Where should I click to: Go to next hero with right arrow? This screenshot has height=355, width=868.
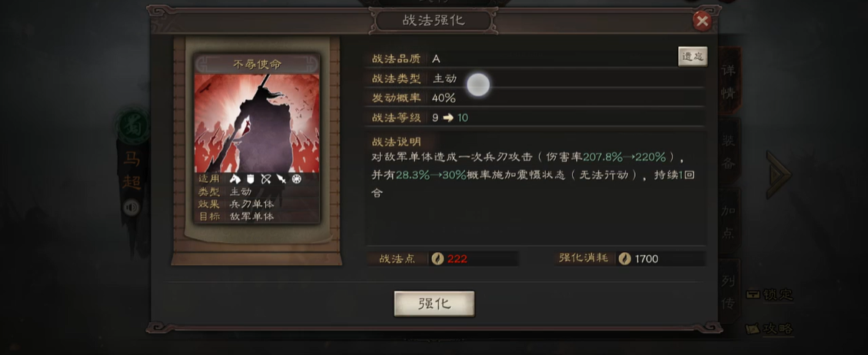tap(780, 174)
